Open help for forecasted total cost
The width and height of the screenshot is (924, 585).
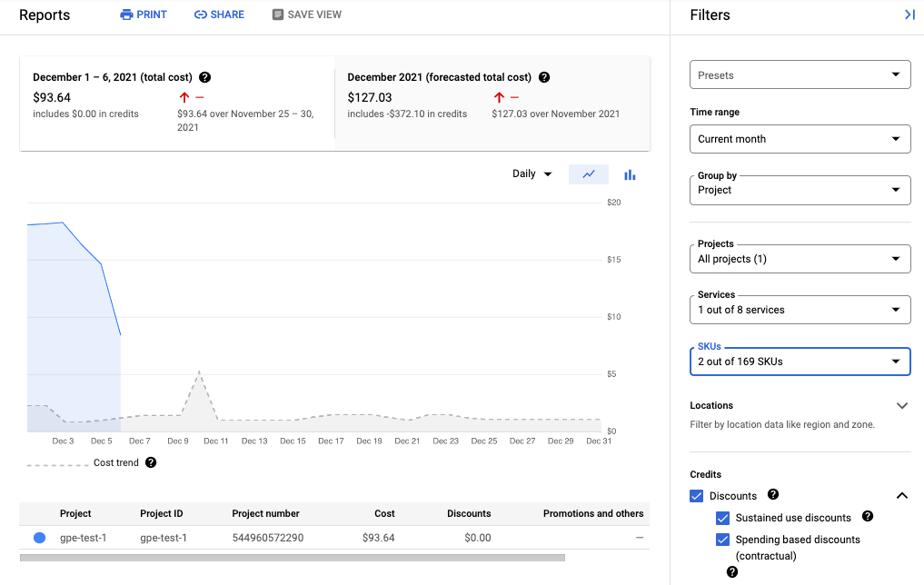544,77
